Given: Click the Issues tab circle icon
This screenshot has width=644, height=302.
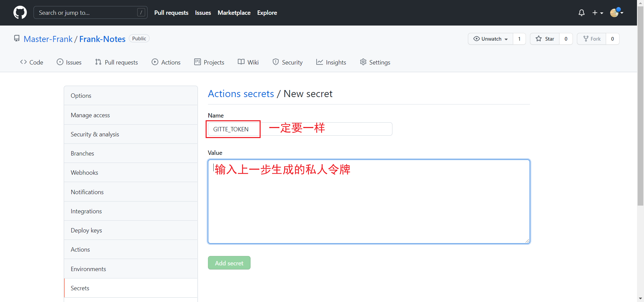Looking at the screenshot, I should pyautogui.click(x=60, y=62).
